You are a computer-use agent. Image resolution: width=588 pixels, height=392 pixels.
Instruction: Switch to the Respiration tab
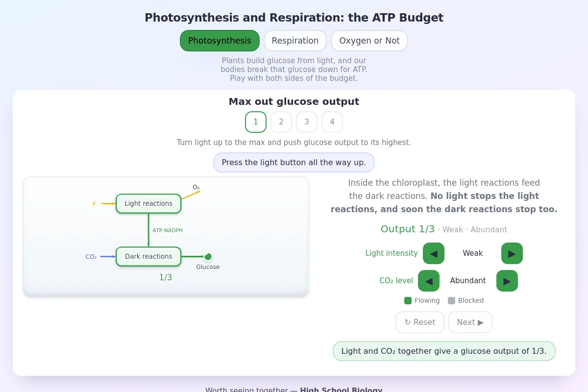[x=295, y=41]
